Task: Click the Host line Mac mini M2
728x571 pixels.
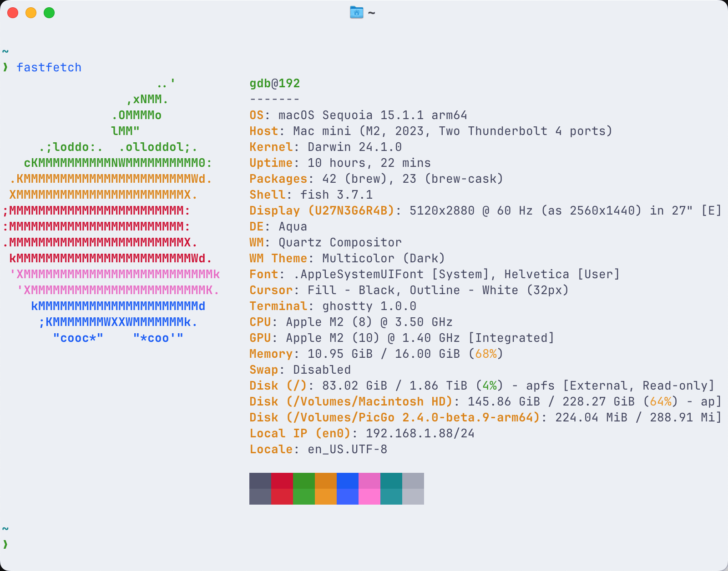Action: pos(431,131)
